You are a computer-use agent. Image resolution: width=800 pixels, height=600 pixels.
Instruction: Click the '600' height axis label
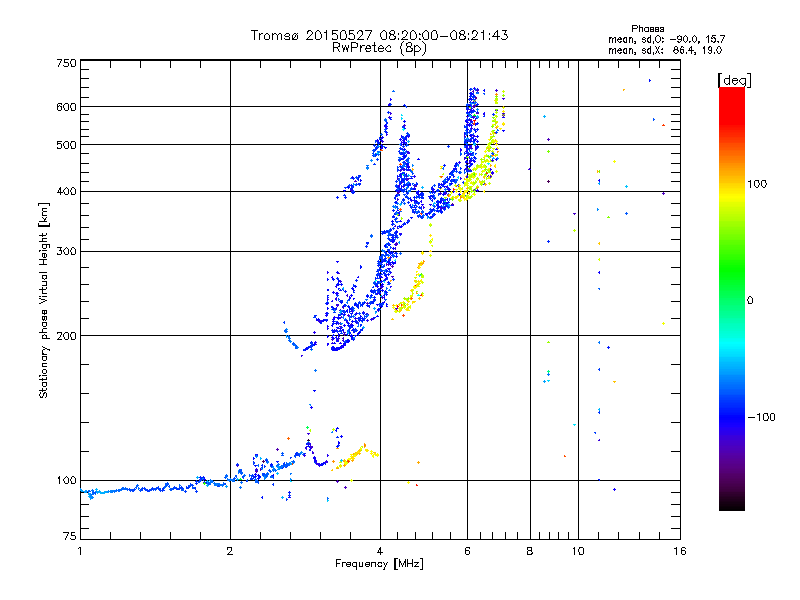[66, 107]
